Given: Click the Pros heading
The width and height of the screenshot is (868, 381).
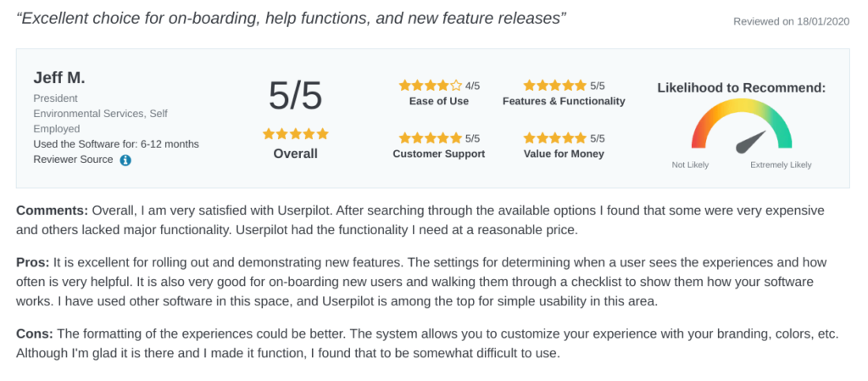Looking at the screenshot, I should tap(33, 262).
